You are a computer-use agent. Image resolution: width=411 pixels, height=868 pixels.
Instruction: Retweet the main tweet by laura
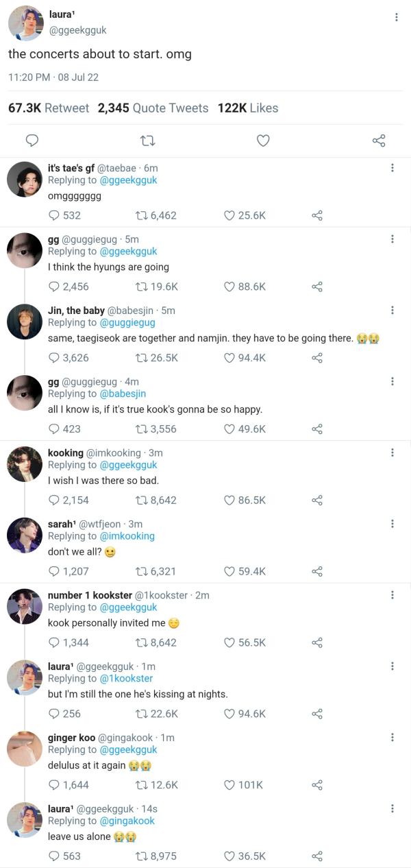pyautogui.click(x=147, y=141)
